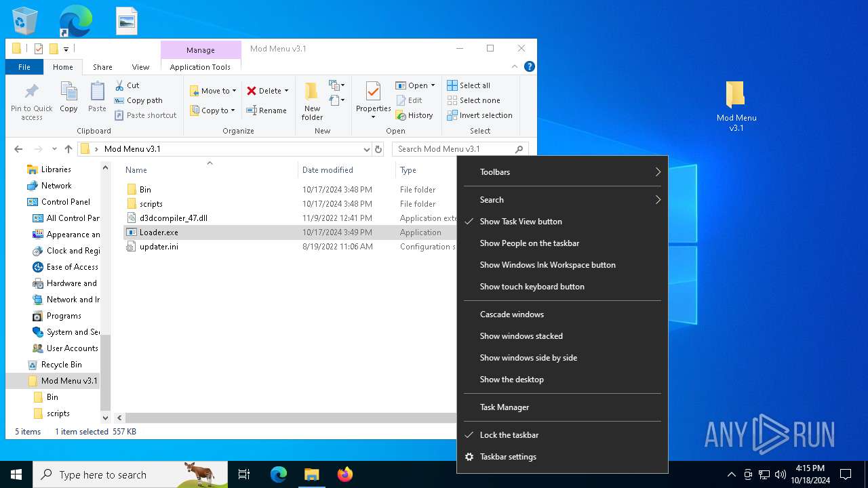Viewport: 868px width, 488px height.
Task: Open Task Manager from context menu
Action: [x=562, y=407]
